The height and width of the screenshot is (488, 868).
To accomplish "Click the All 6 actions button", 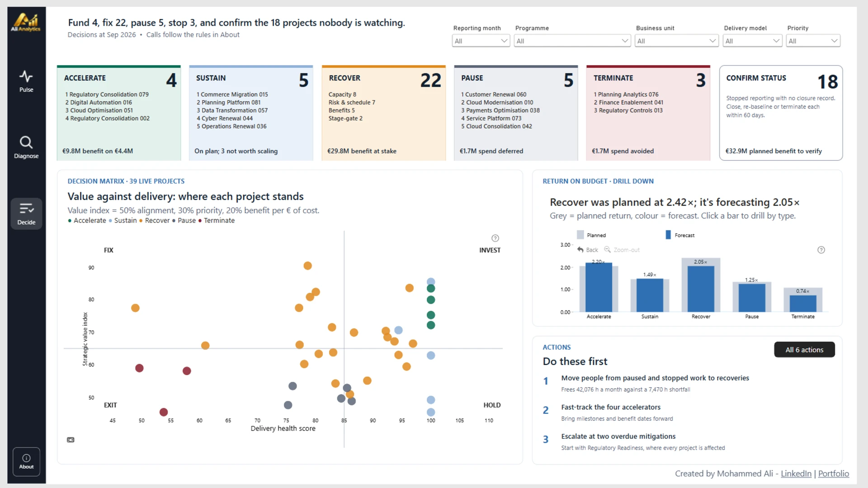I will pos(804,350).
